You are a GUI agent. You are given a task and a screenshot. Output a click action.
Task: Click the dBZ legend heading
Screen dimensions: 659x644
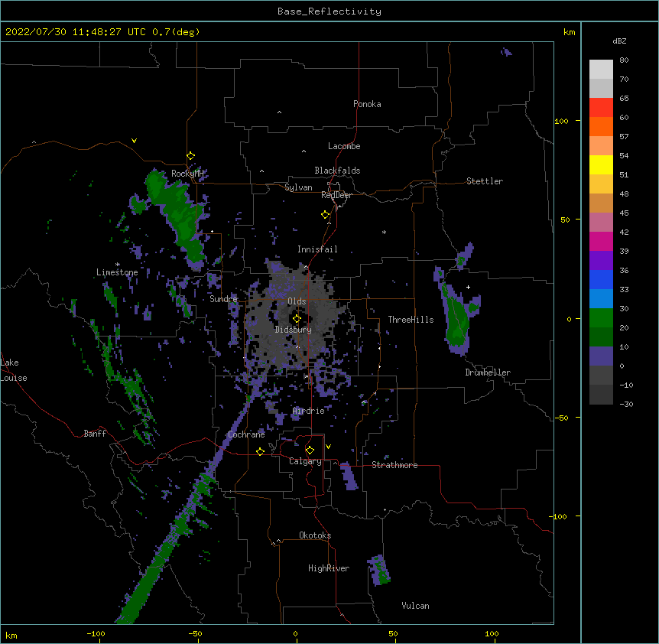pos(619,41)
